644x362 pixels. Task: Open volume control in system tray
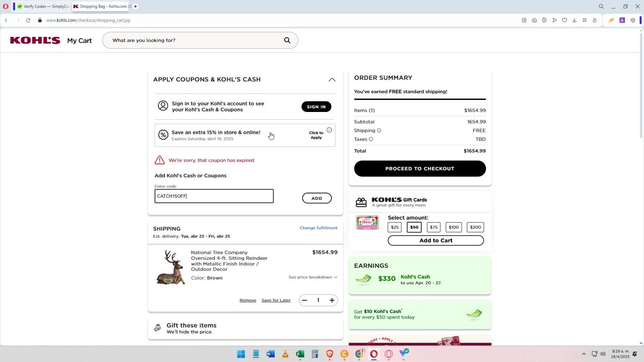point(603,354)
